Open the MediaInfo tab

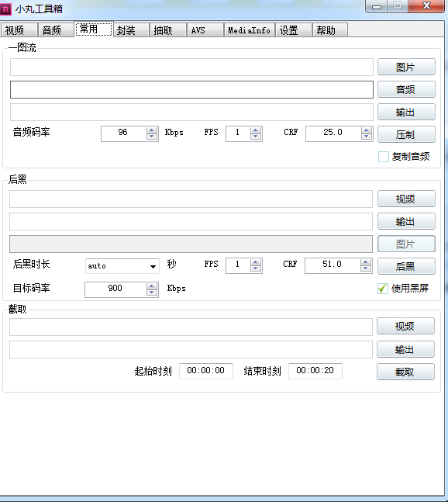(x=250, y=30)
